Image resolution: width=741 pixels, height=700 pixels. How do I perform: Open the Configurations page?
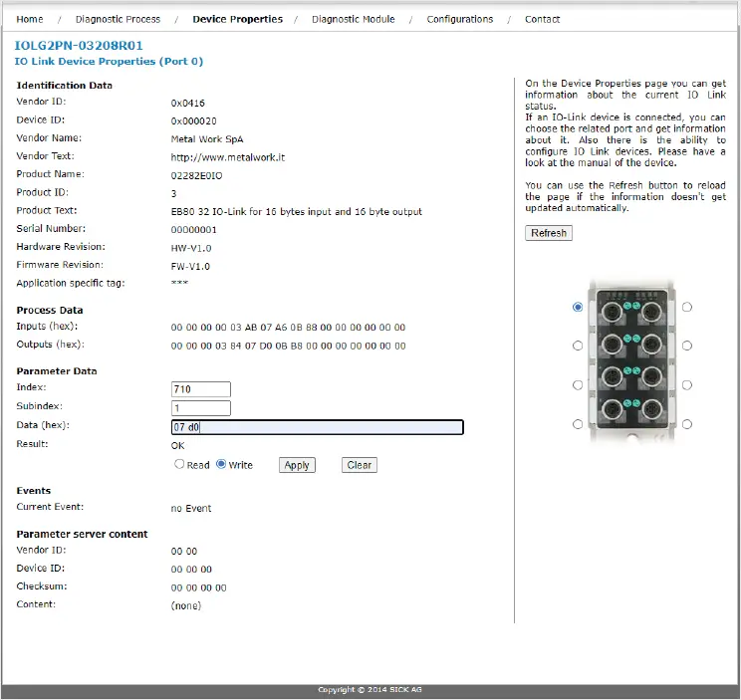(460, 19)
